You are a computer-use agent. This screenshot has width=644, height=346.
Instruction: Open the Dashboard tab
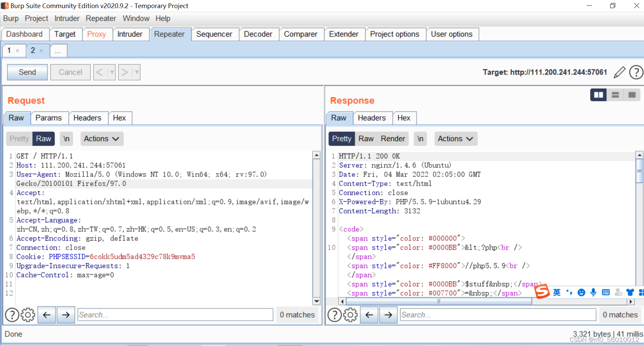point(24,34)
